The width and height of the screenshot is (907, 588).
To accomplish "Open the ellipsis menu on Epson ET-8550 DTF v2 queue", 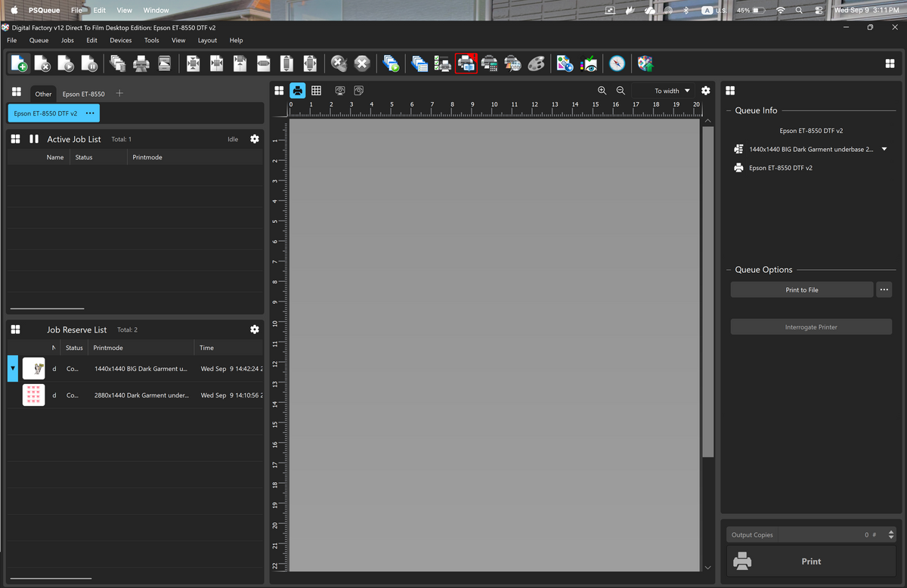I will point(90,113).
